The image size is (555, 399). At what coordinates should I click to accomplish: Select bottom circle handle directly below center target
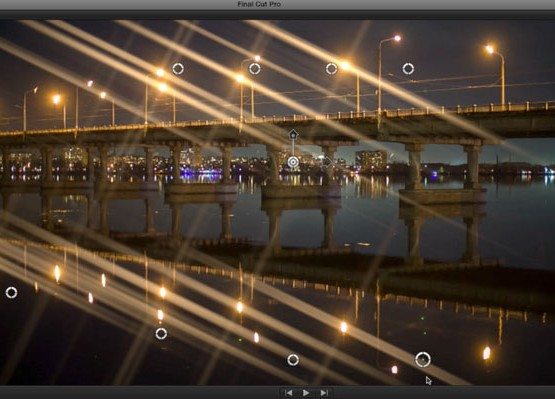point(293,360)
